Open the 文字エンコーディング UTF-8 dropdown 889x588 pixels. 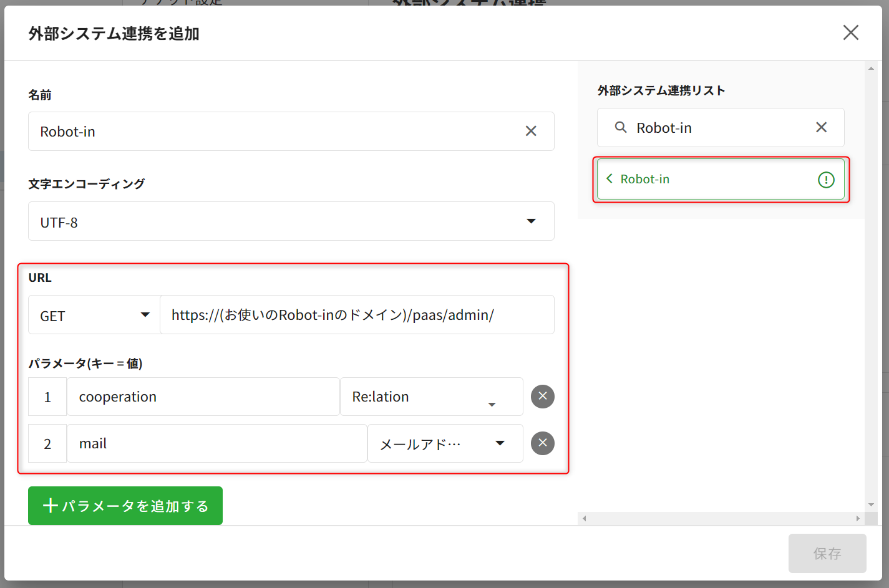click(531, 221)
